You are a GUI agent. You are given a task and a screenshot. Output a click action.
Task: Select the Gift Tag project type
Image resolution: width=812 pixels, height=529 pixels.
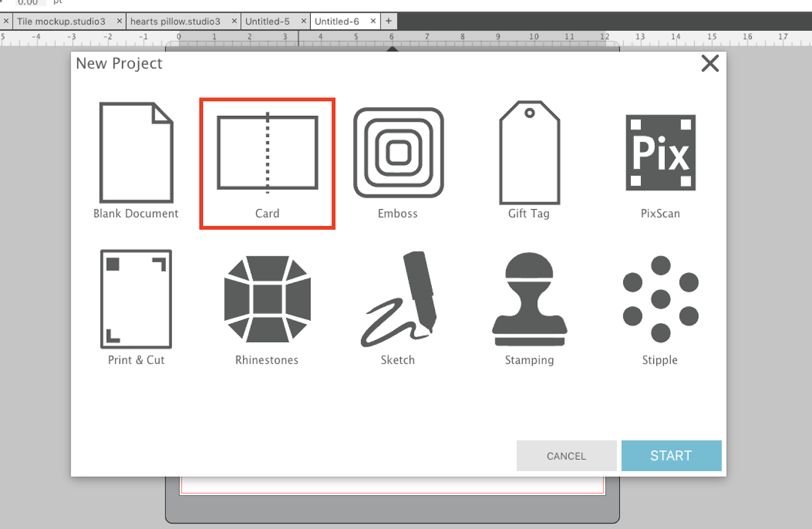click(x=529, y=152)
